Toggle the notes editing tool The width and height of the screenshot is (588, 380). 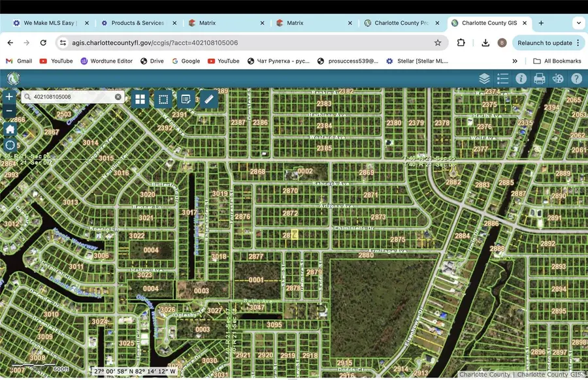[x=186, y=100]
